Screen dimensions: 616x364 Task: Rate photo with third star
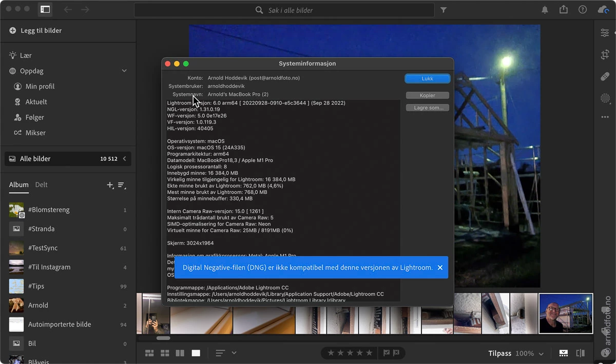[350, 353]
